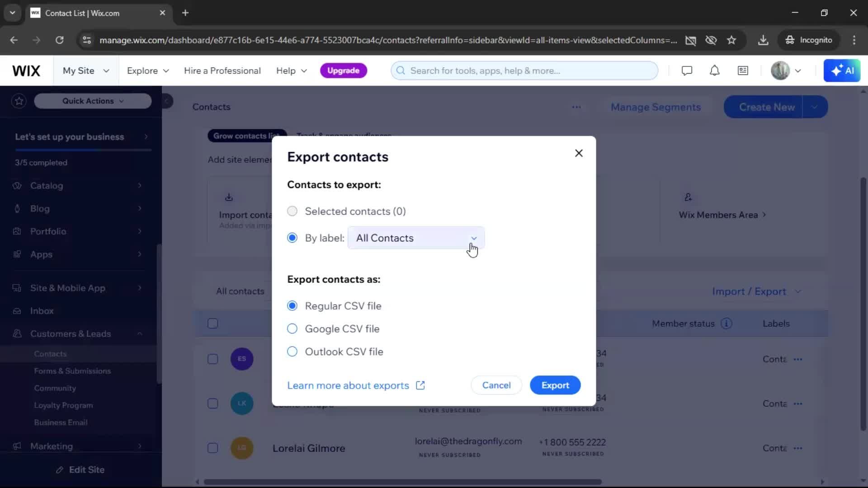Click the horizontal scrollbar of contacts table
Viewport: 868px width, 488px height.
pos(402,482)
